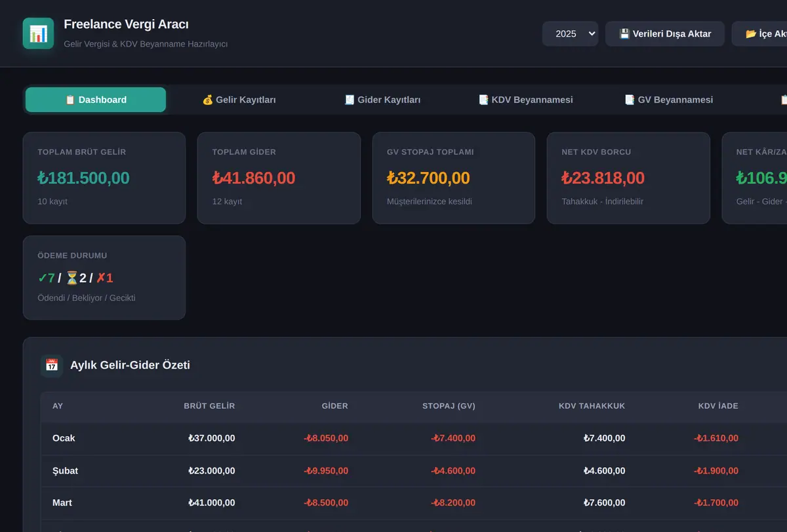The image size is (787, 532).
Task: Open the GV Beyannamesi tab
Action: [668, 100]
